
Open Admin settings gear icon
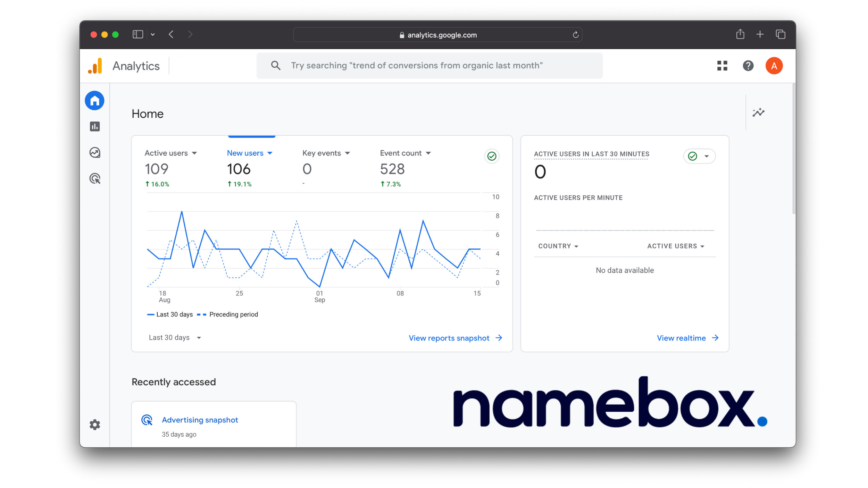95,425
